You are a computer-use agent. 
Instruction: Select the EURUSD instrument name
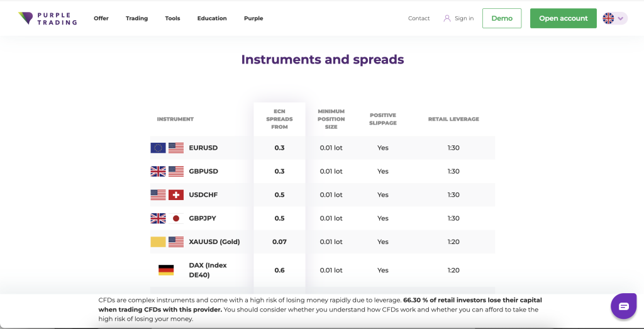point(203,148)
